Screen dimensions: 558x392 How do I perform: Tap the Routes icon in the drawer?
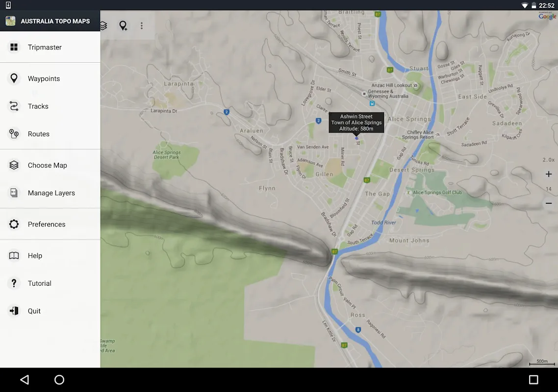14,134
